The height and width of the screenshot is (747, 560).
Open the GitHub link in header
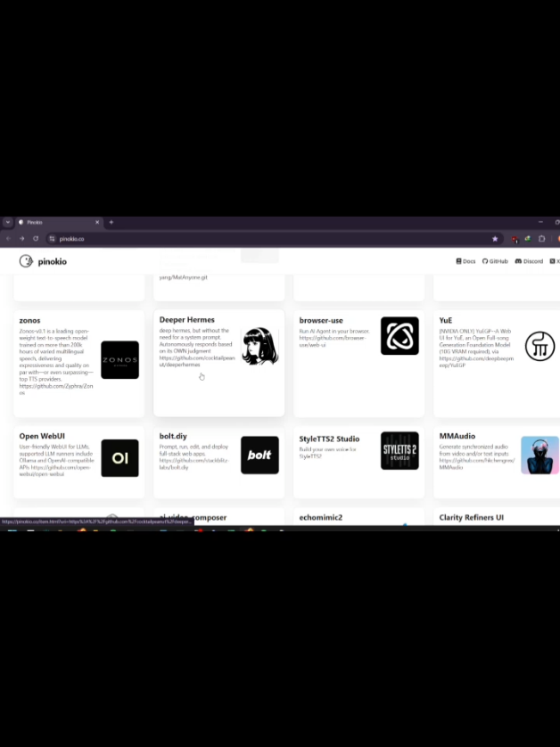[x=495, y=261]
